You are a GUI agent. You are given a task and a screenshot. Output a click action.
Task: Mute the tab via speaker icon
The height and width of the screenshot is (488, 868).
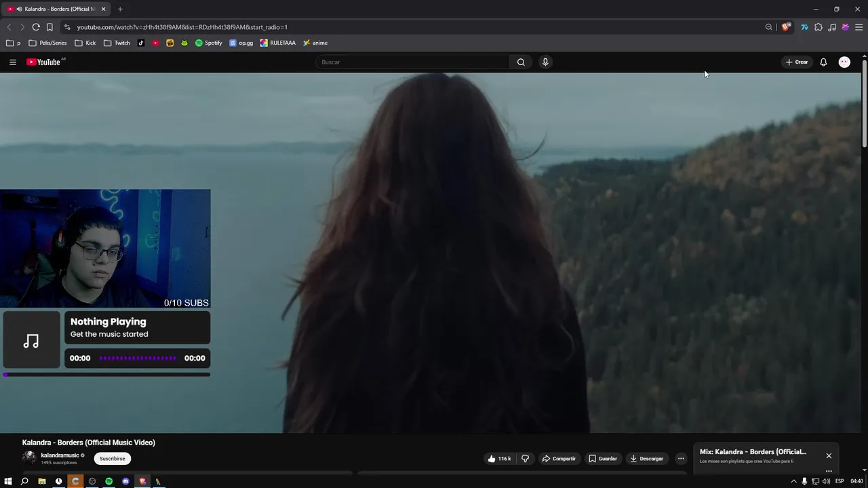19,9
